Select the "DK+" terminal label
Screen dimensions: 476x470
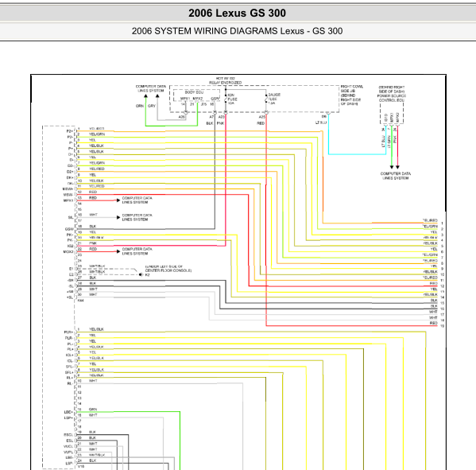[x=70, y=177]
